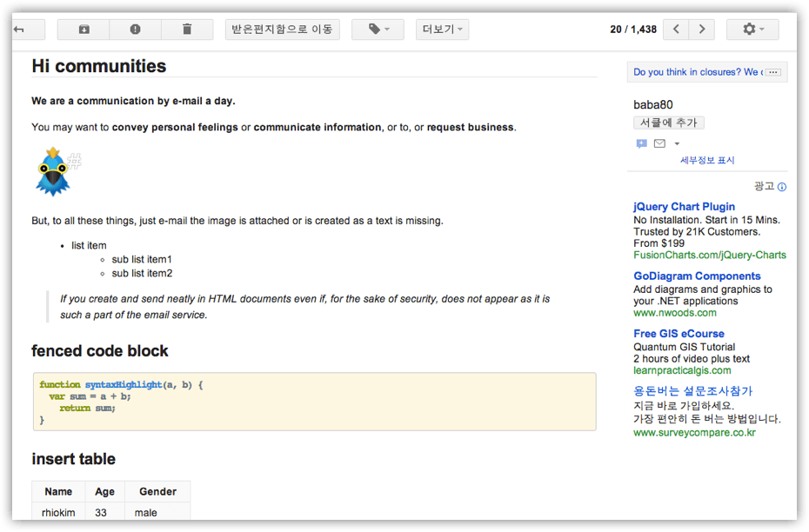Expand the 더보기 dropdown menu
The height and width of the screenshot is (532, 809).
[x=442, y=30]
